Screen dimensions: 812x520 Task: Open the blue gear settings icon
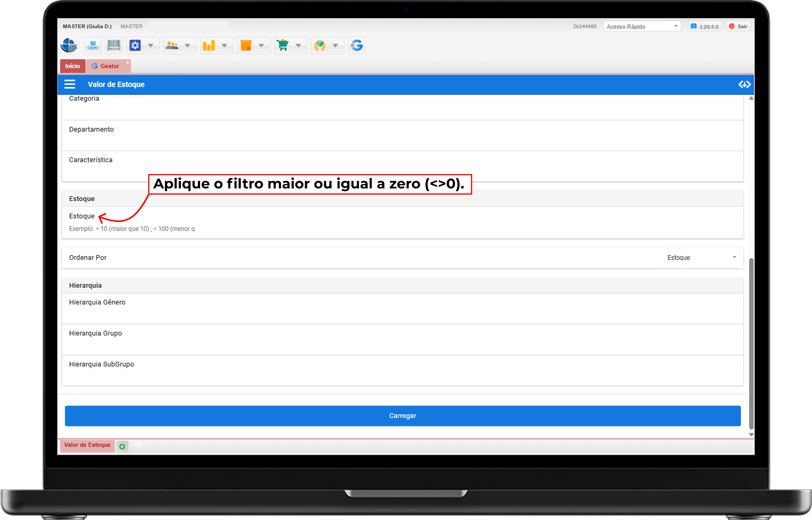coord(135,46)
